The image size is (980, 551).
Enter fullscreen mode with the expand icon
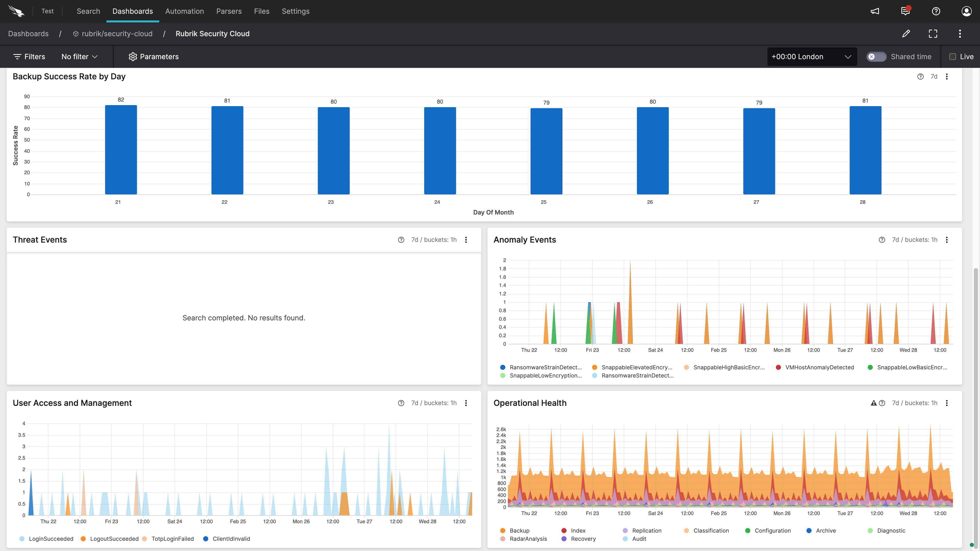933,33
